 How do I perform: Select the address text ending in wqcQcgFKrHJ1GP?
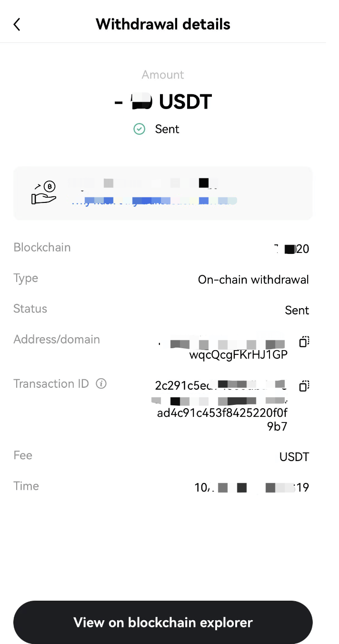pos(238,355)
